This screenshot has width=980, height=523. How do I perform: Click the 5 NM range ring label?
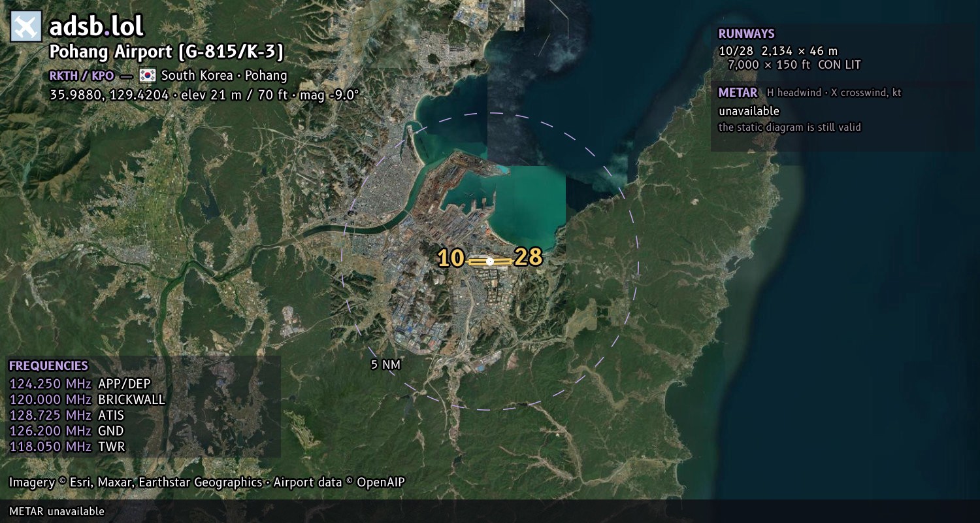(385, 365)
